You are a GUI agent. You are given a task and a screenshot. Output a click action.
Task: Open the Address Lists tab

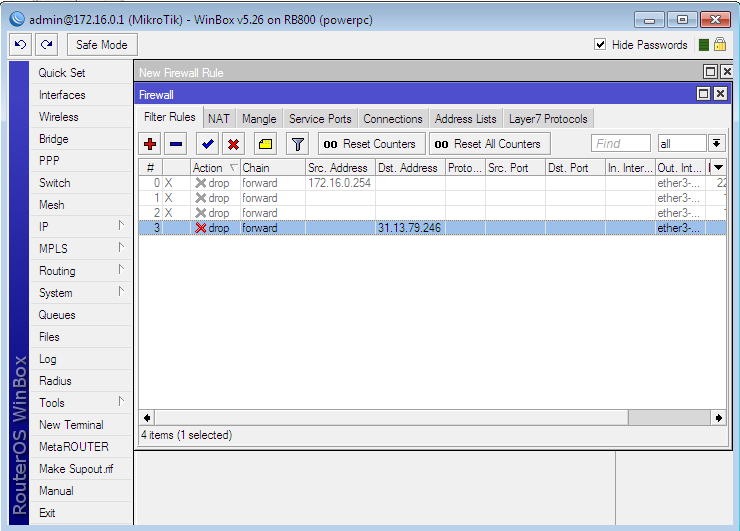465,119
